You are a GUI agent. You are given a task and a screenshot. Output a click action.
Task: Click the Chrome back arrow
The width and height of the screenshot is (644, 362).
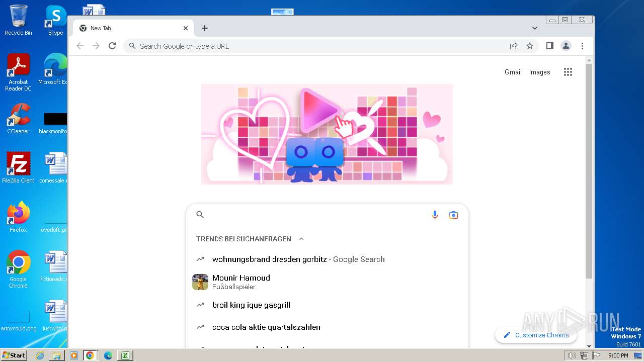click(x=80, y=46)
